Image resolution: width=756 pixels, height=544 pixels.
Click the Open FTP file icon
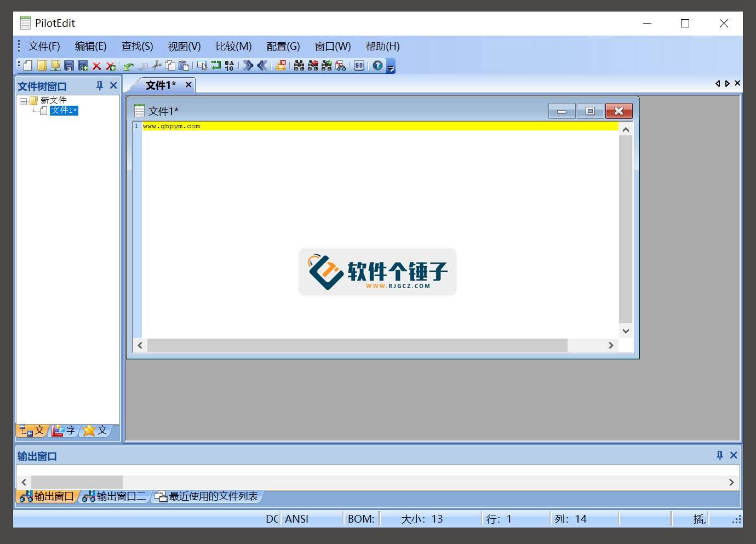pyautogui.click(x=56, y=66)
